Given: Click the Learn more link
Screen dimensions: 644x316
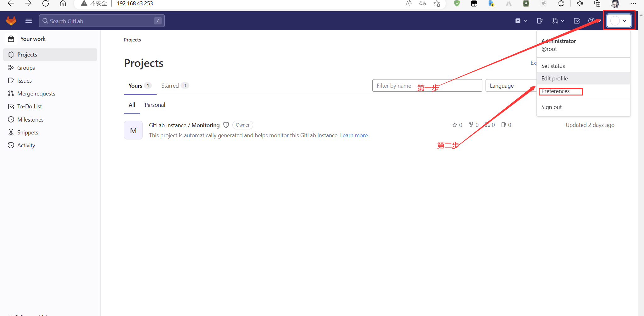Looking at the screenshot, I should [354, 135].
